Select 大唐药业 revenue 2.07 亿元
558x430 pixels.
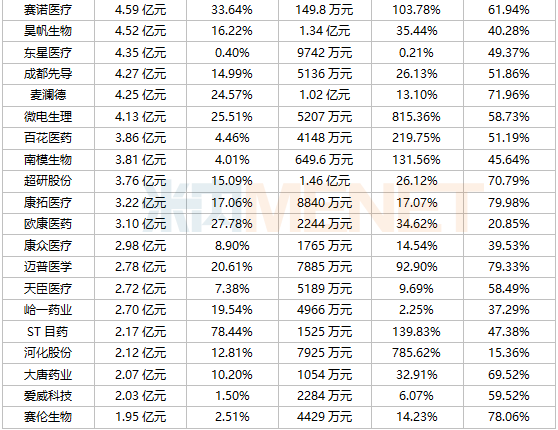[x=140, y=374]
